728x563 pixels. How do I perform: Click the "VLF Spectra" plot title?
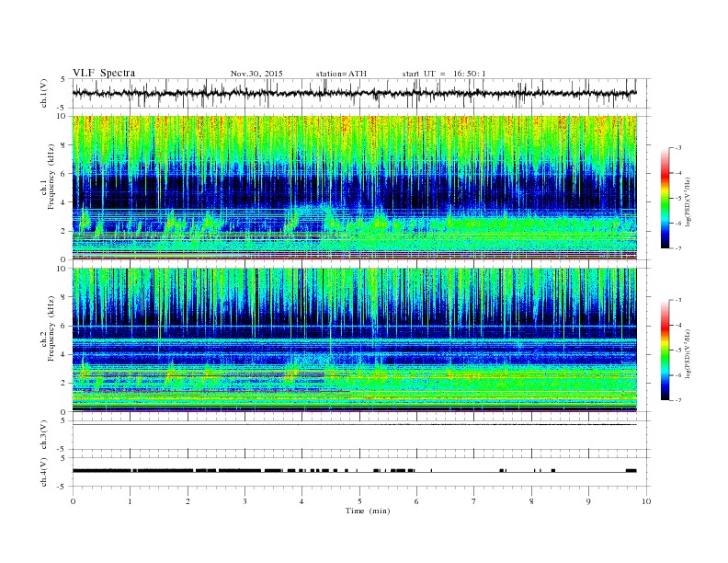tap(104, 73)
